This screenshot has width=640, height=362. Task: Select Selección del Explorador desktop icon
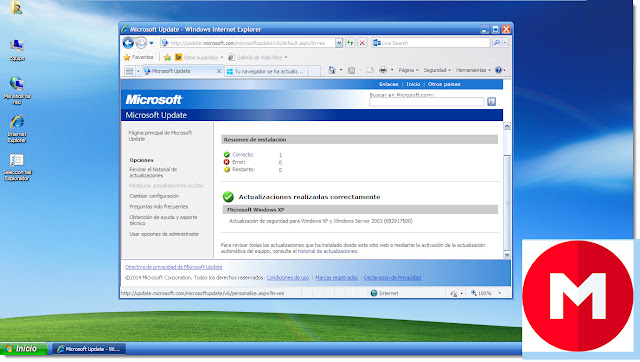click(x=17, y=167)
